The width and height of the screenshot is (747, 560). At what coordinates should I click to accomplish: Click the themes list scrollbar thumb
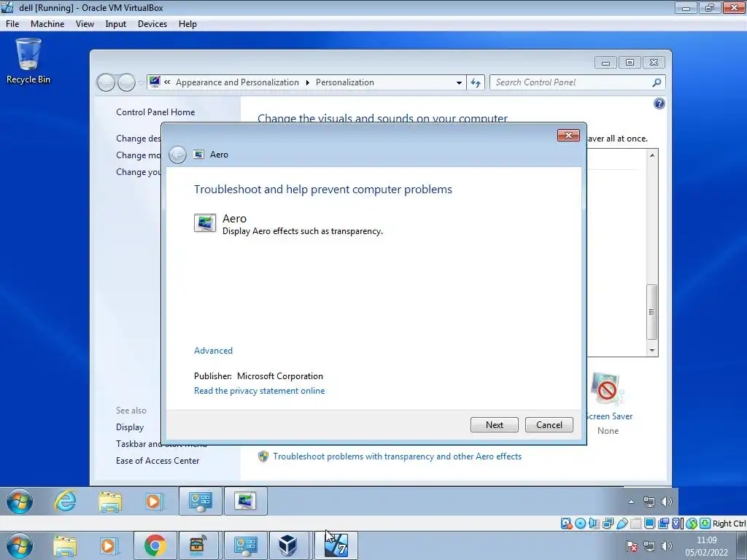click(x=651, y=312)
